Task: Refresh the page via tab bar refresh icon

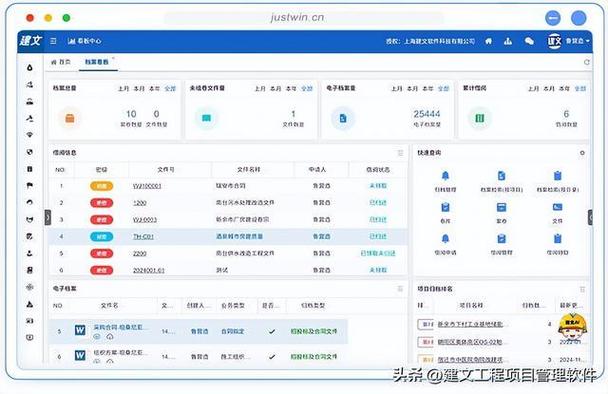Action: point(587,62)
